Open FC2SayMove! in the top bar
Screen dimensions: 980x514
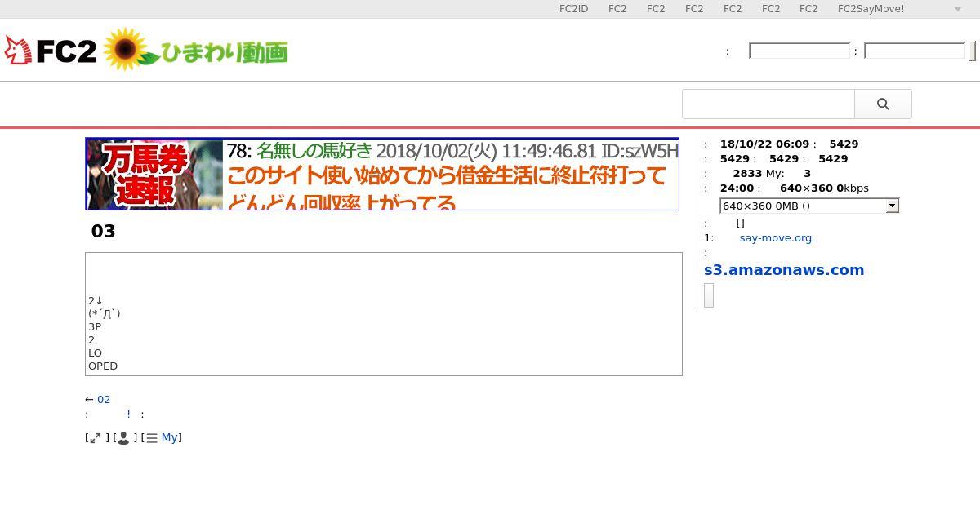(x=871, y=9)
